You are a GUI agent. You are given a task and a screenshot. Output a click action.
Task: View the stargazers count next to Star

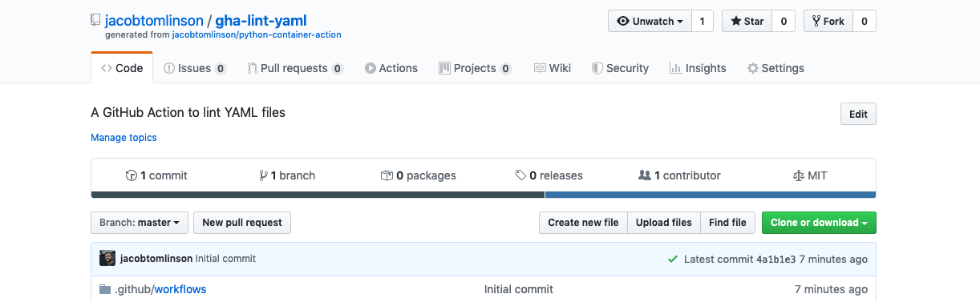(784, 22)
